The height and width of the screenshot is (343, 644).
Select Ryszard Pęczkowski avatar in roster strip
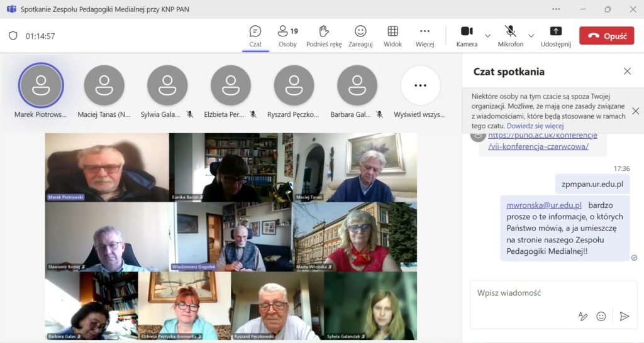pyautogui.click(x=294, y=85)
